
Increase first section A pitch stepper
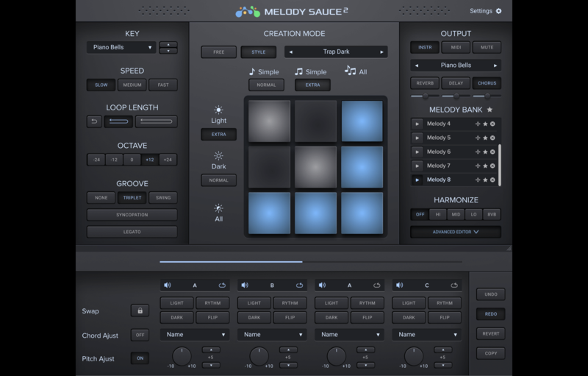[x=211, y=350]
